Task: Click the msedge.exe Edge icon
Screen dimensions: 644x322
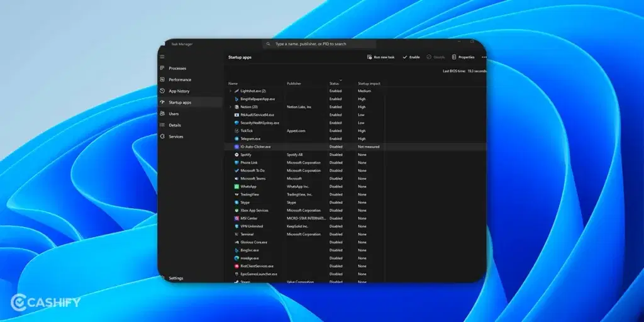Action: (236, 258)
